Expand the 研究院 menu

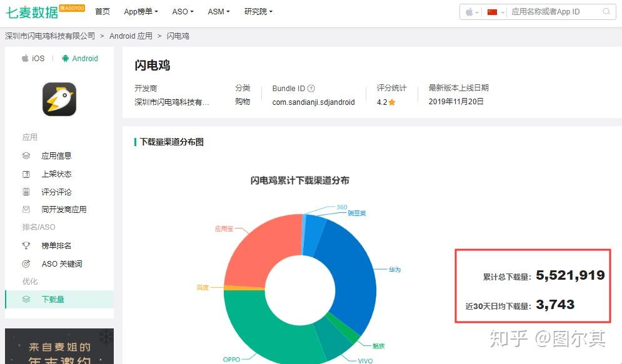[x=258, y=11]
